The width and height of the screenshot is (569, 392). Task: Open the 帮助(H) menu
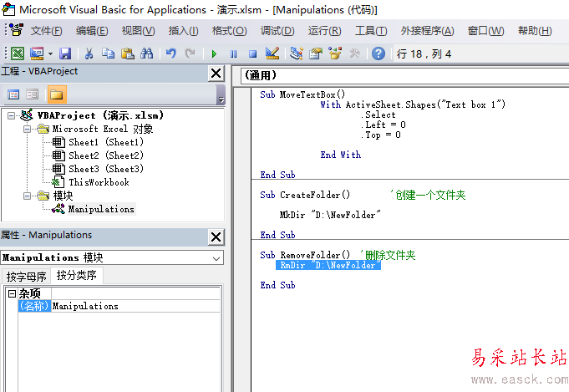point(535,31)
